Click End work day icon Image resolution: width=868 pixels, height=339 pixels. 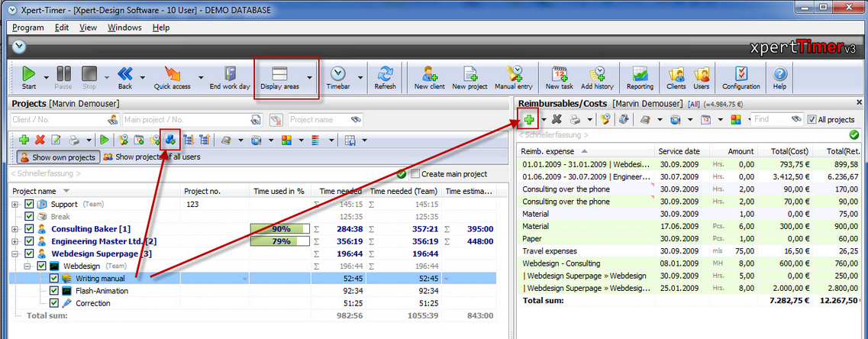click(x=230, y=78)
